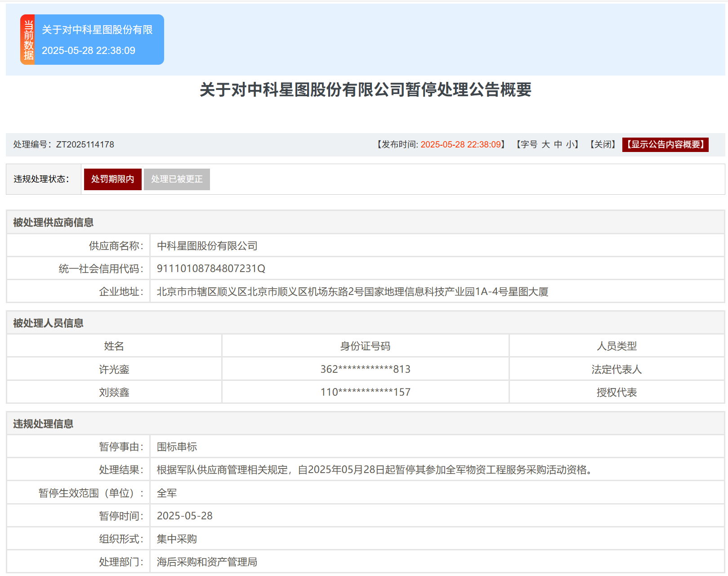This screenshot has width=728, height=576.
Task: Click the orange 当前数据 side label
Action: pyautogui.click(x=28, y=40)
